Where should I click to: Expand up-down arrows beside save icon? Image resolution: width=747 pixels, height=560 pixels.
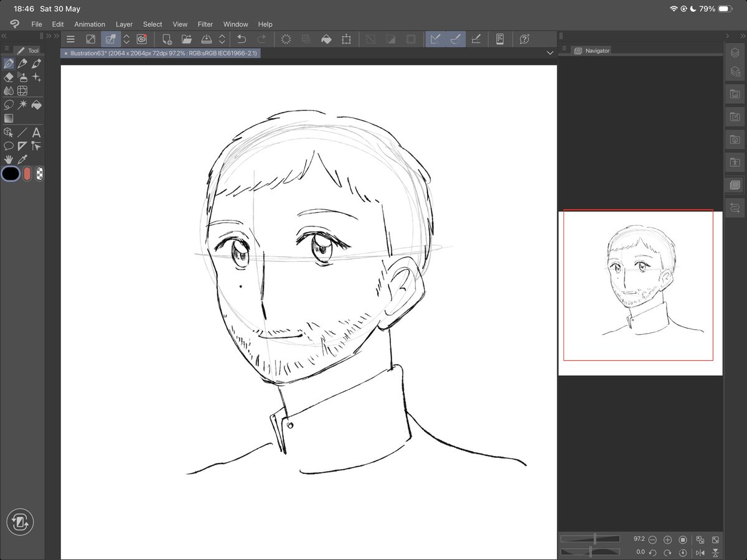[222, 39]
